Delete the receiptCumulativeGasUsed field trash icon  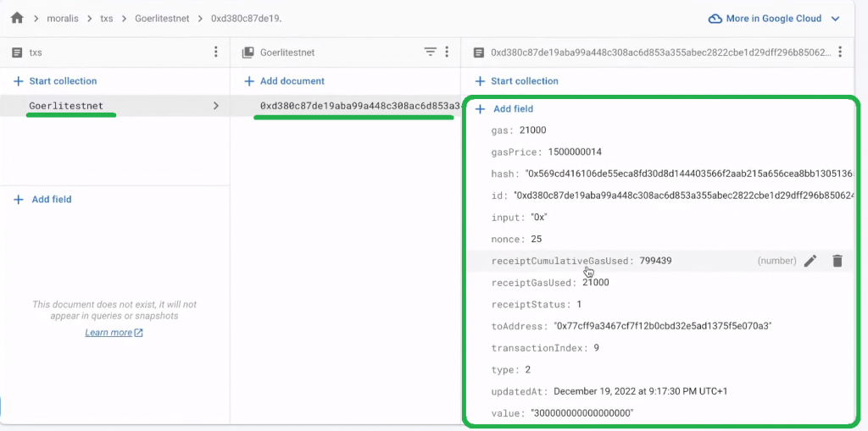(837, 261)
